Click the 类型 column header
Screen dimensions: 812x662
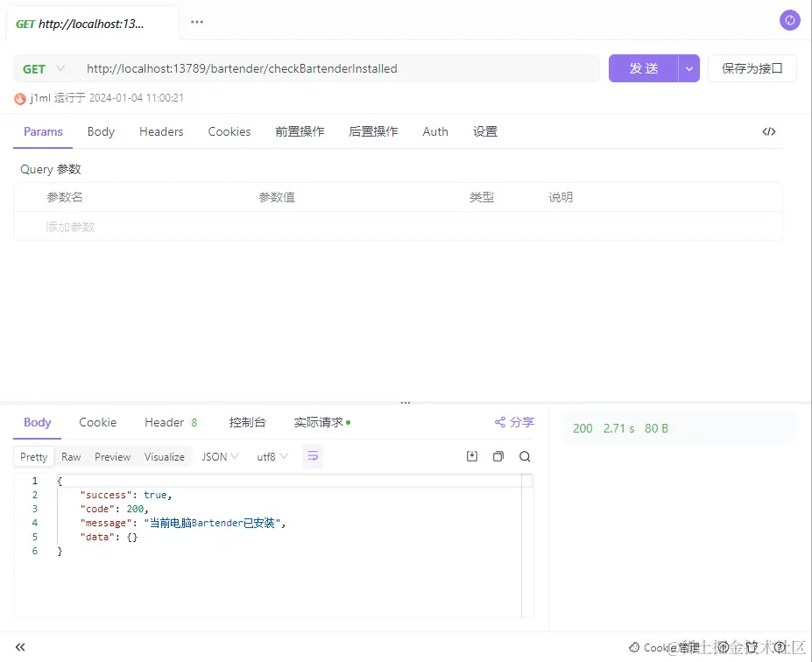click(x=482, y=197)
